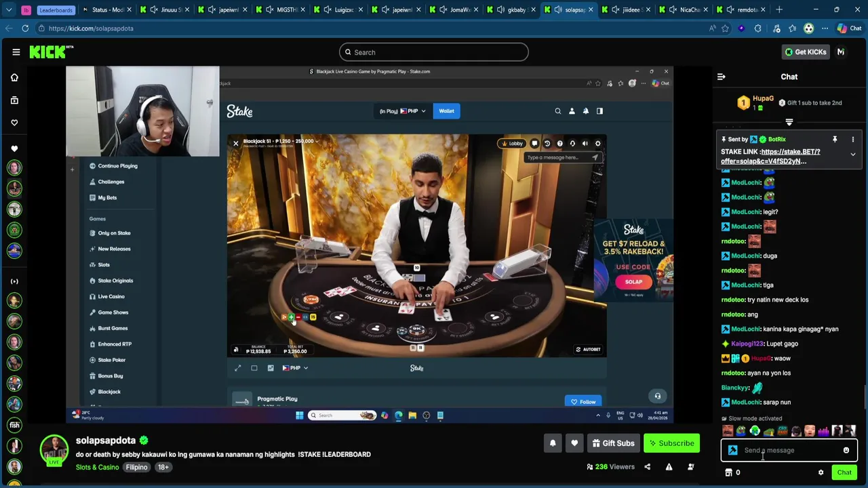Open the user list icon beside report
868x488 pixels.
pos(690,467)
